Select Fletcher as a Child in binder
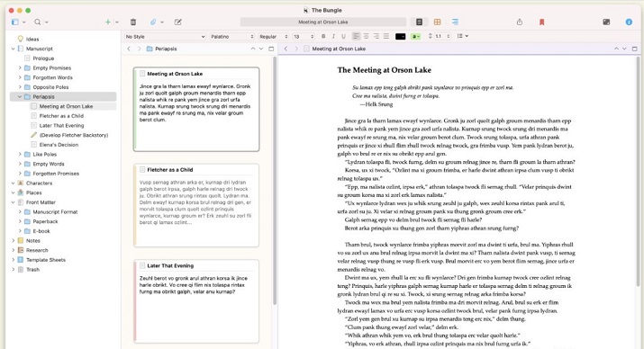This screenshot has height=349, width=644. point(61,116)
